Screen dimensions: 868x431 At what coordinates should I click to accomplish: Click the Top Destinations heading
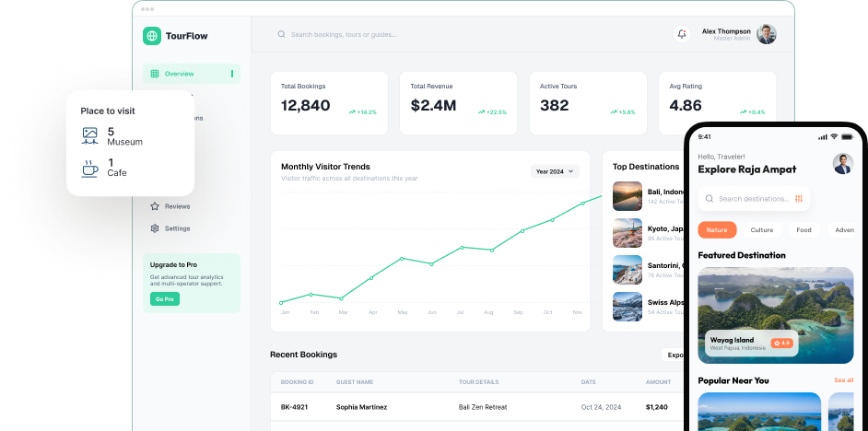645,167
